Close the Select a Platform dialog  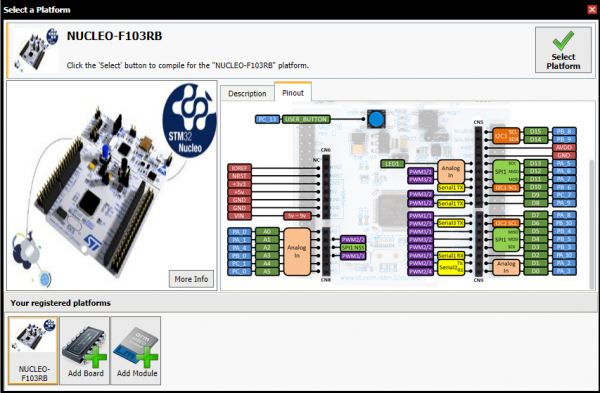pyautogui.click(x=592, y=9)
